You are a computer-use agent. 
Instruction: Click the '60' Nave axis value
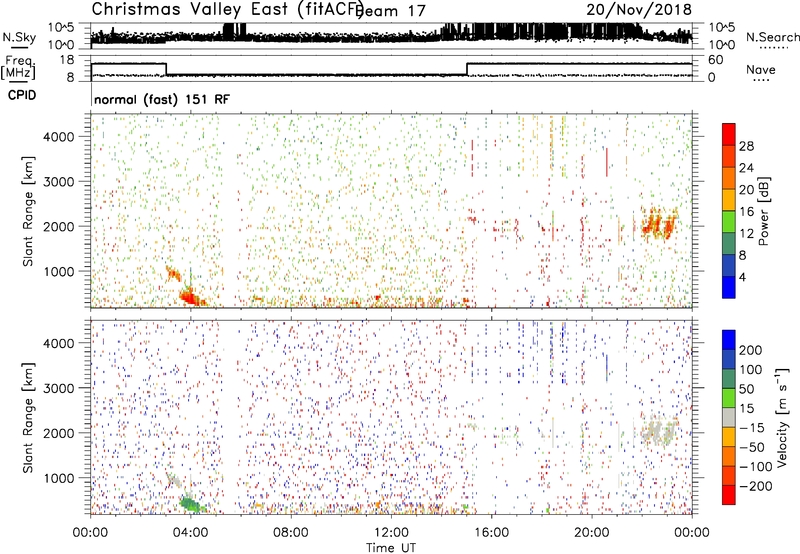[x=716, y=60]
